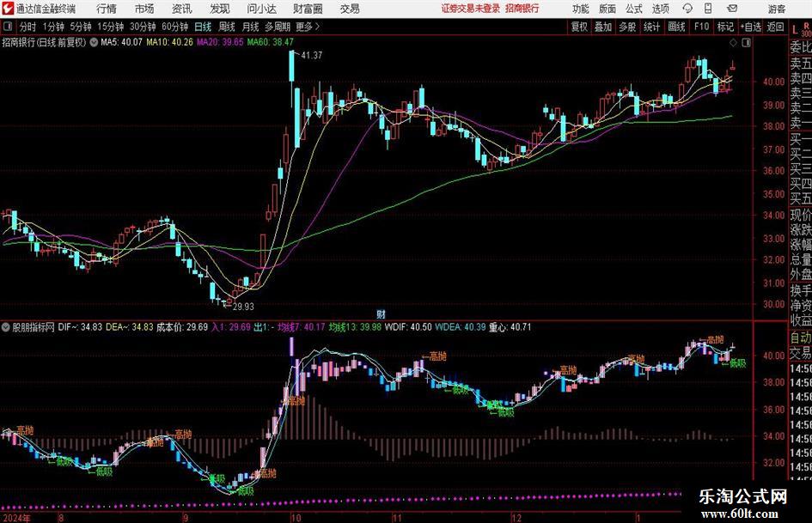Click the 统计 statistics button
The image size is (812, 523).
(x=651, y=27)
